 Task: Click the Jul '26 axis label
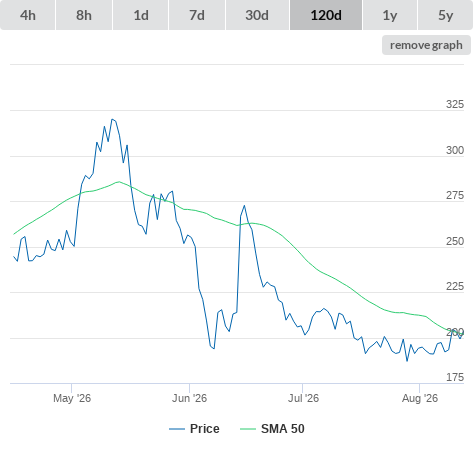(303, 398)
